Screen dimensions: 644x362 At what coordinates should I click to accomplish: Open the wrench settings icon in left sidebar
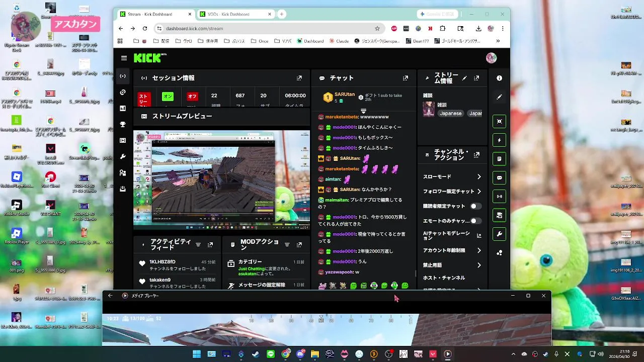click(123, 157)
